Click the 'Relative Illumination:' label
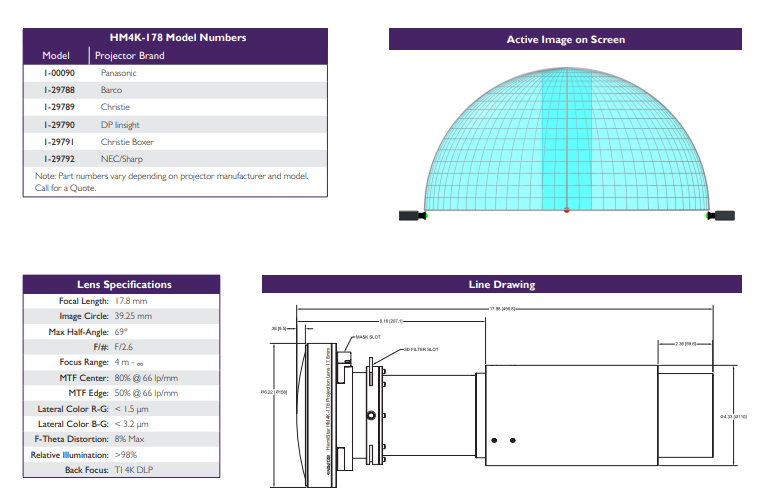Viewport: 784px width, 495px height. pos(70,455)
